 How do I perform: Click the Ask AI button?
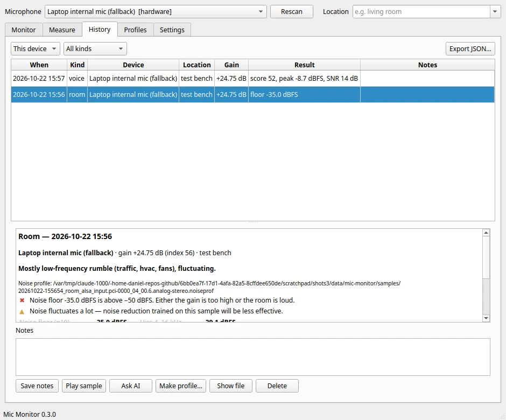(x=131, y=386)
